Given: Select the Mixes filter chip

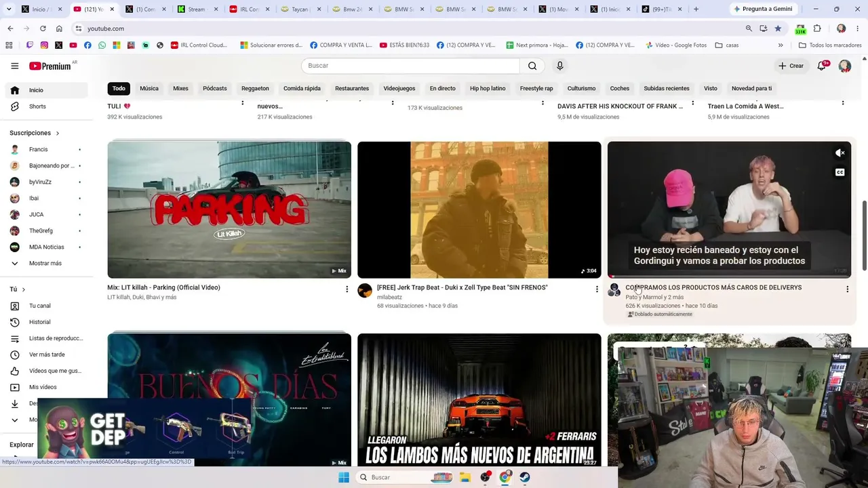Looking at the screenshot, I should (x=180, y=88).
